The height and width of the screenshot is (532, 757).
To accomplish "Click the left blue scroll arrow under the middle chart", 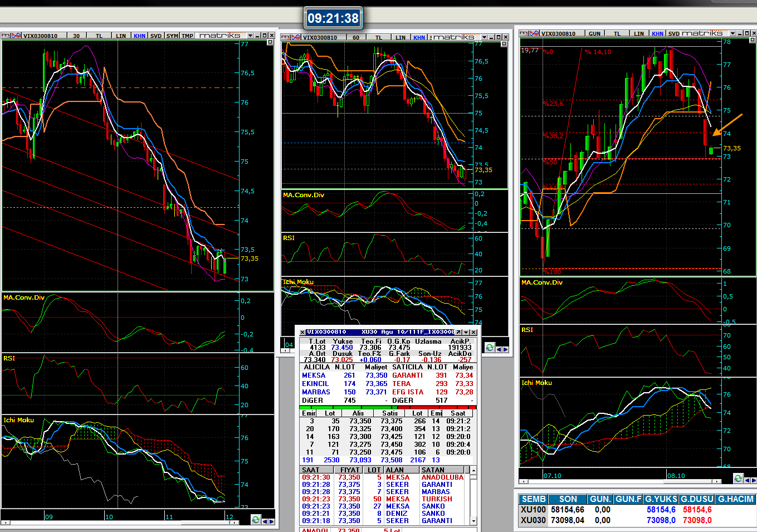I will [x=499, y=349].
